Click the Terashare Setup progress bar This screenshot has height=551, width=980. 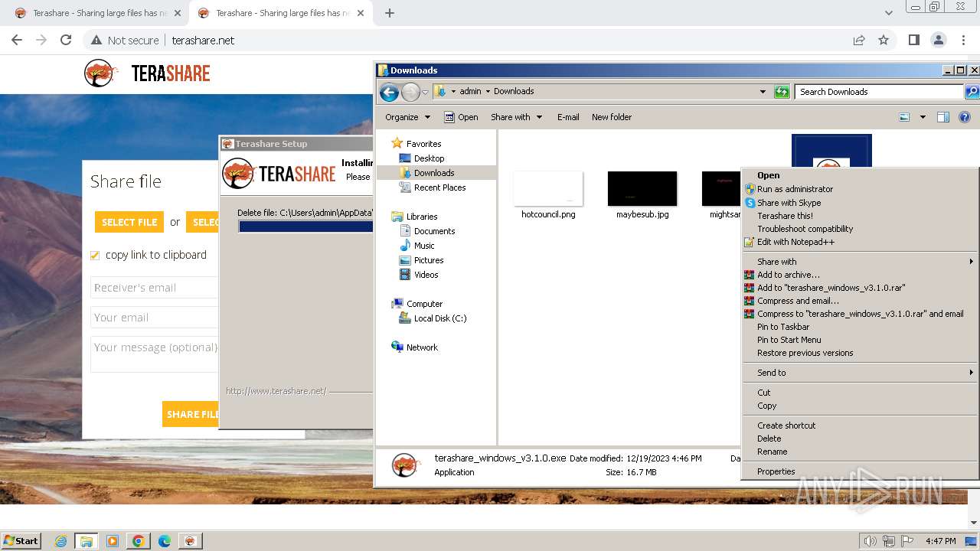click(305, 227)
